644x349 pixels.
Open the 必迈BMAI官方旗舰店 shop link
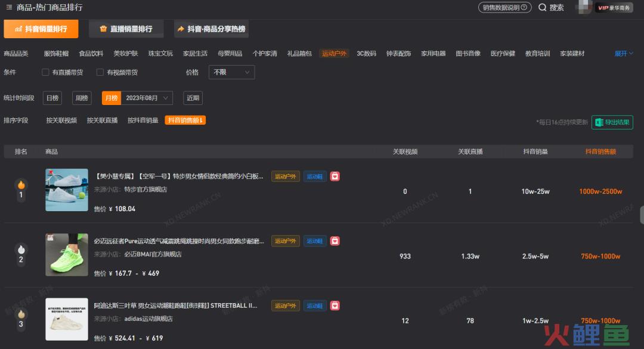click(x=153, y=255)
